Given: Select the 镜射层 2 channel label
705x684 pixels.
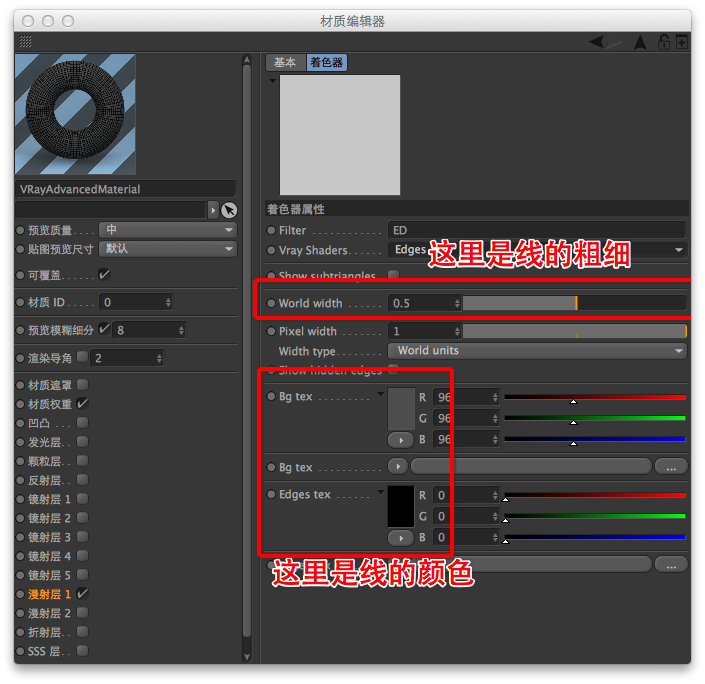Looking at the screenshot, I should (49, 518).
